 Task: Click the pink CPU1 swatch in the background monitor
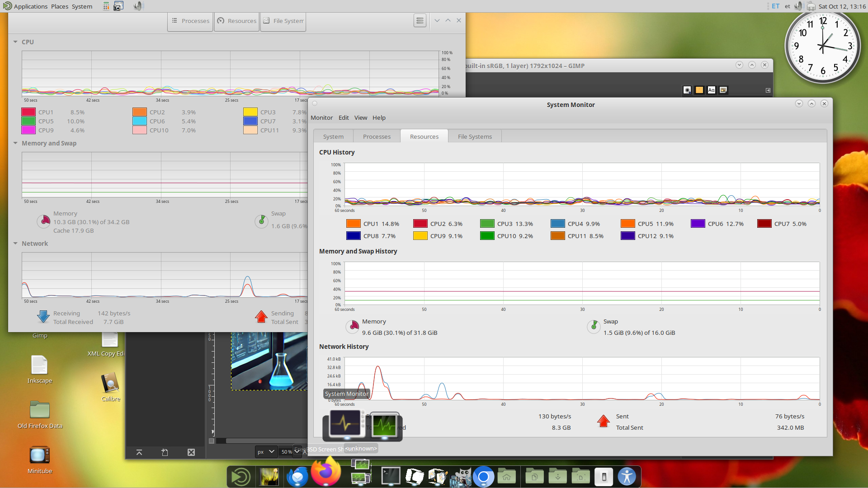pos(28,112)
